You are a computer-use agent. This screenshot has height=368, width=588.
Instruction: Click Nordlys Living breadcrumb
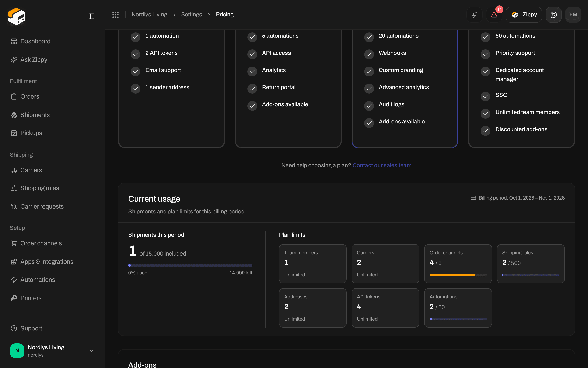click(x=149, y=15)
